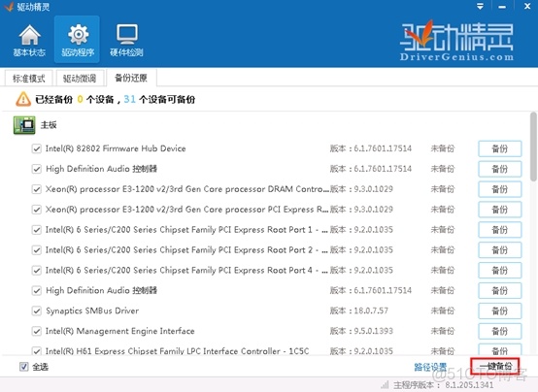Open the title bar dropdown menu arrow
This screenshot has height=392, width=538.
[480, 7]
